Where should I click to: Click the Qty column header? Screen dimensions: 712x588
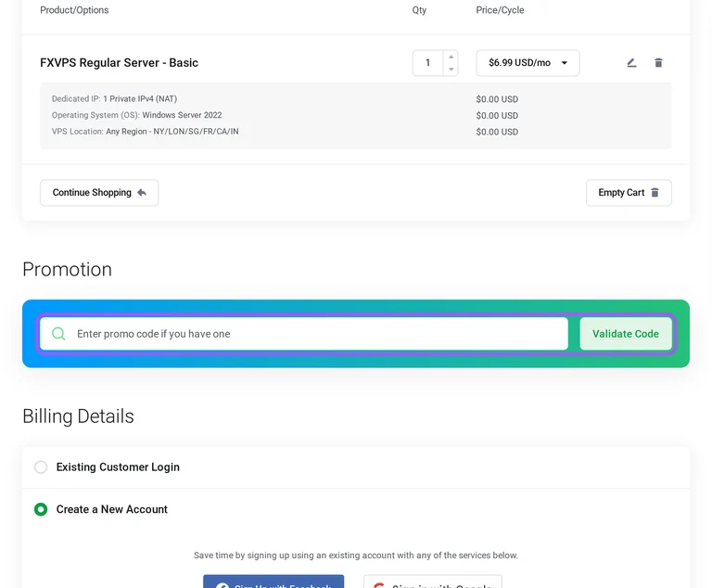(x=419, y=10)
